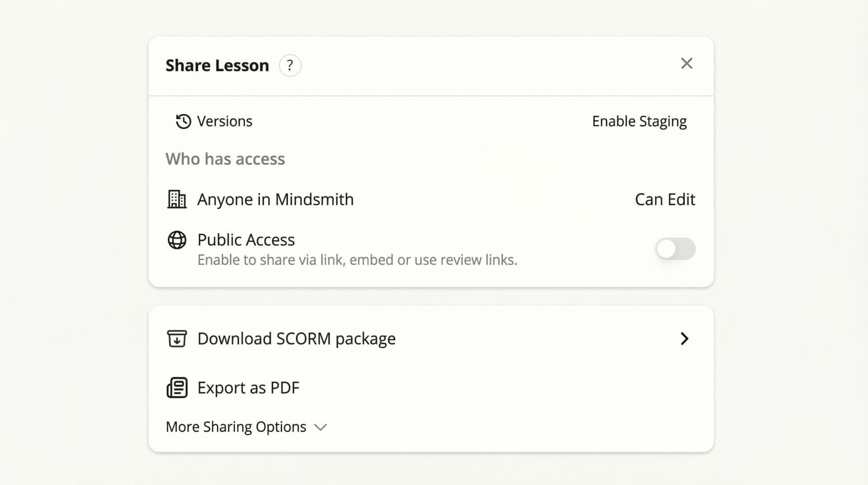Open the Can Edit permission dropdown
This screenshot has height=485, width=868.
(665, 200)
